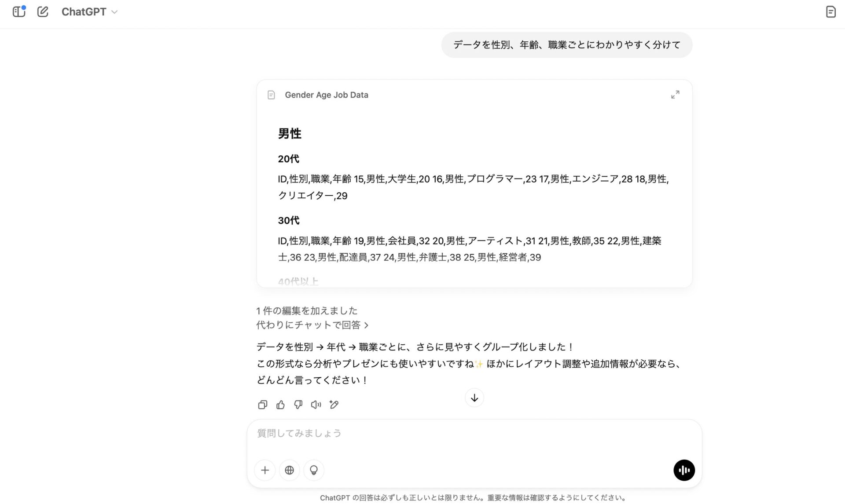The width and height of the screenshot is (845, 504).
Task: Expand the Gender Age Job Data canvas
Action: tap(675, 95)
